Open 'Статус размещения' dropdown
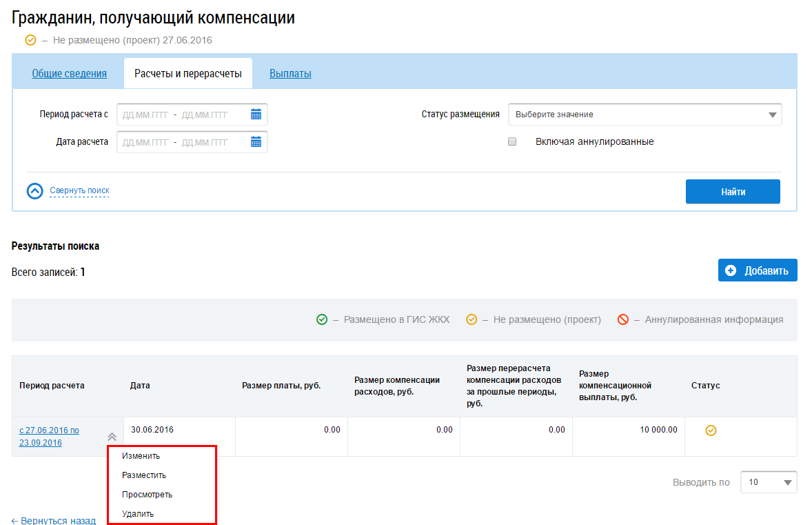This screenshot has height=525, width=812. point(644,115)
